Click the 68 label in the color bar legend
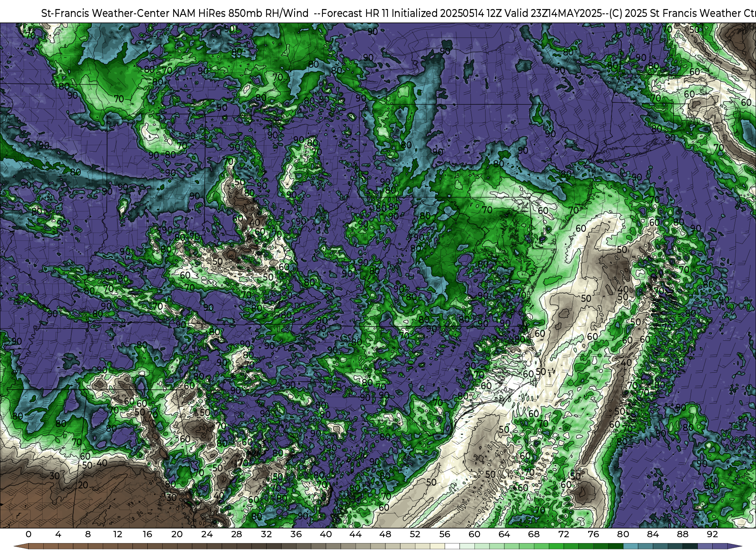Viewport: 756px width, 551px height. pos(534,534)
